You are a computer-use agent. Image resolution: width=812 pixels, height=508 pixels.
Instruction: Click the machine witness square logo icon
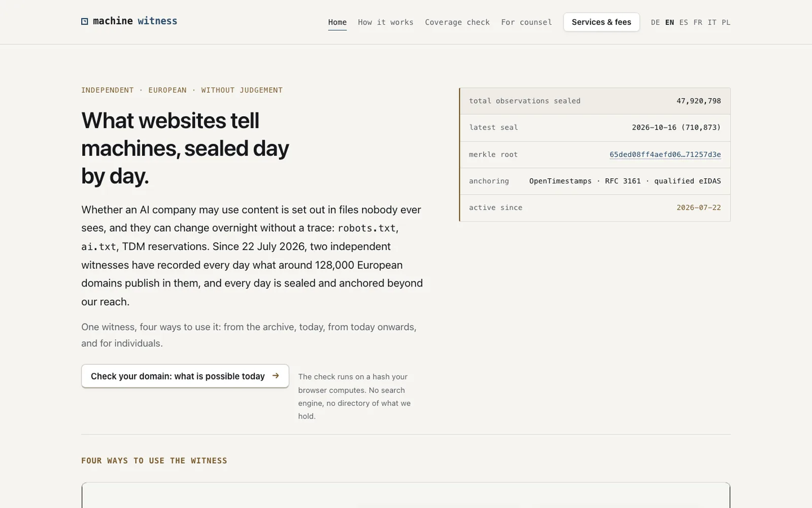coord(85,21)
